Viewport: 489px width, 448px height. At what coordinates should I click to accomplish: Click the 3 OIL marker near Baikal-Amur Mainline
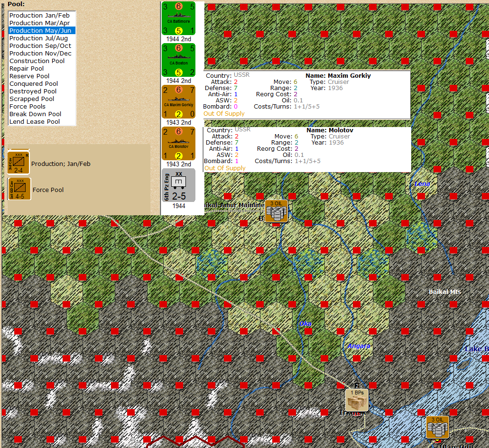coord(277,211)
